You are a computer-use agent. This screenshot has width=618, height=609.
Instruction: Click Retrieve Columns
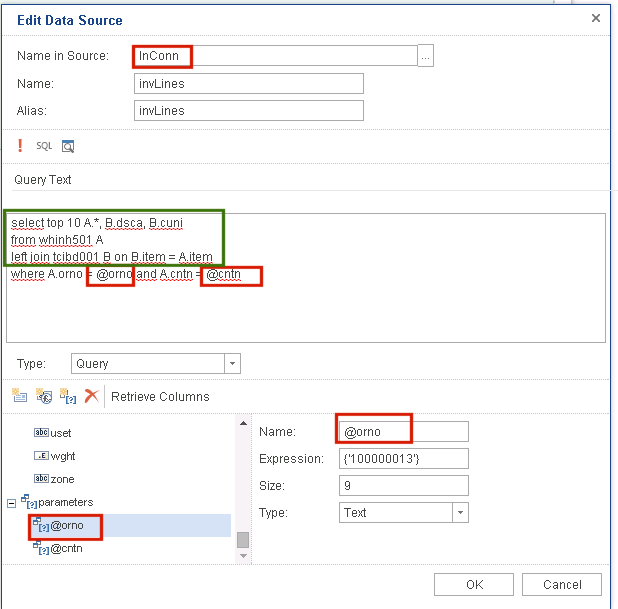pos(160,397)
